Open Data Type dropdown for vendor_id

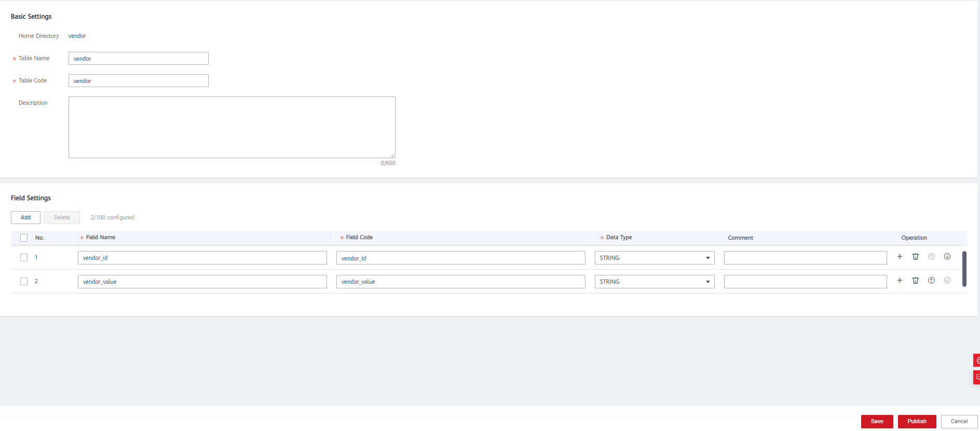[655, 258]
